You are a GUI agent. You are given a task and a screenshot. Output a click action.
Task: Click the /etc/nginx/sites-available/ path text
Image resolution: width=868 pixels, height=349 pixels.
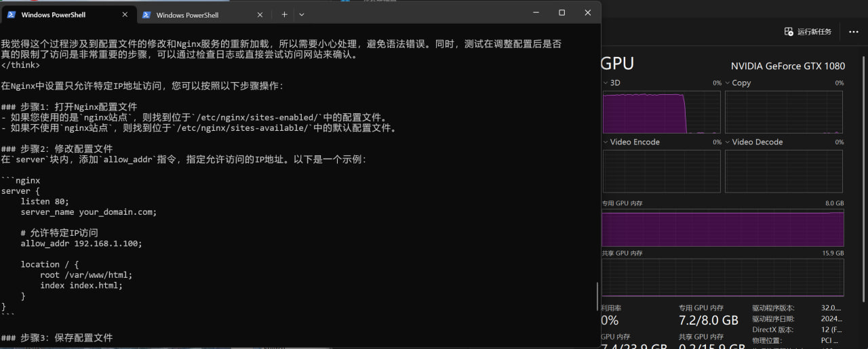pyautogui.click(x=244, y=128)
